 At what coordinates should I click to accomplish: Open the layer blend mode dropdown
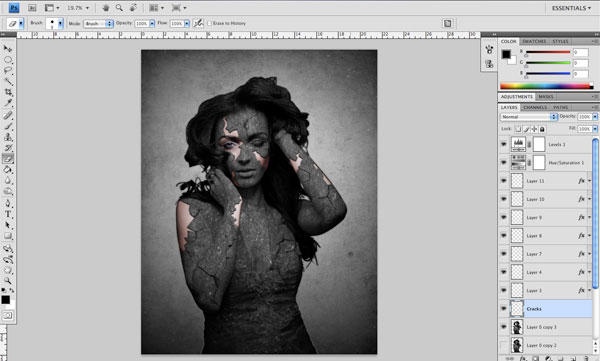coord(528,117)
